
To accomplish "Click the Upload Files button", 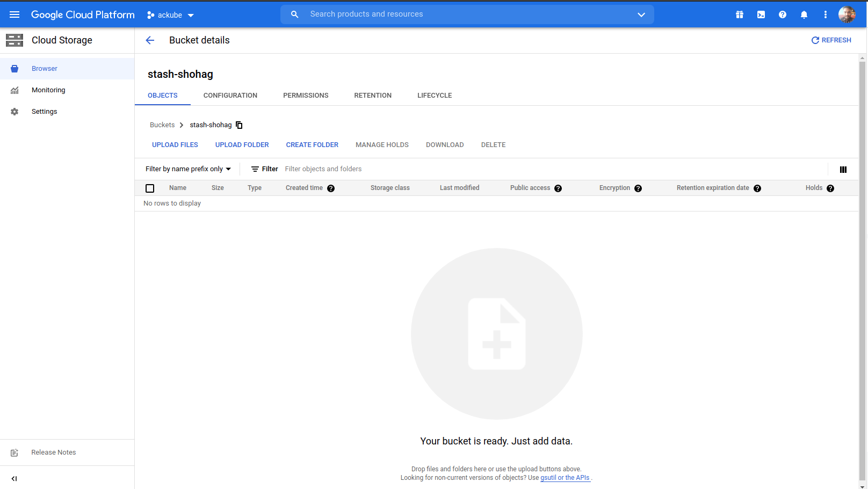I will (x=175, y=145).
